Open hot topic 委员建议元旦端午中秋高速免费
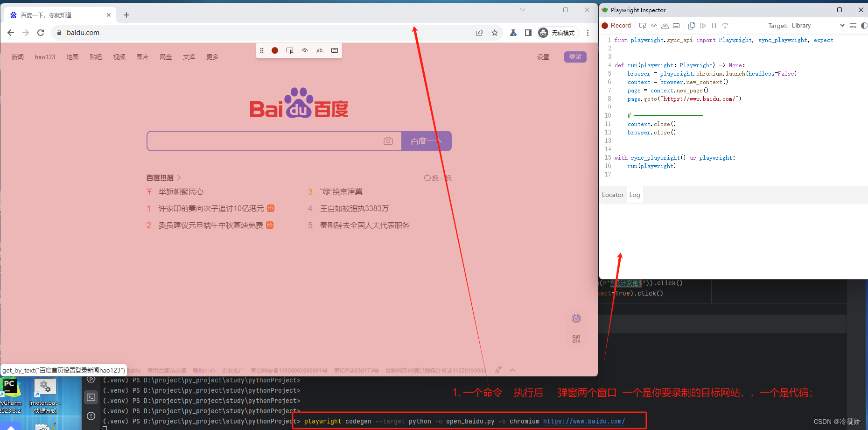 coord(210,226)
